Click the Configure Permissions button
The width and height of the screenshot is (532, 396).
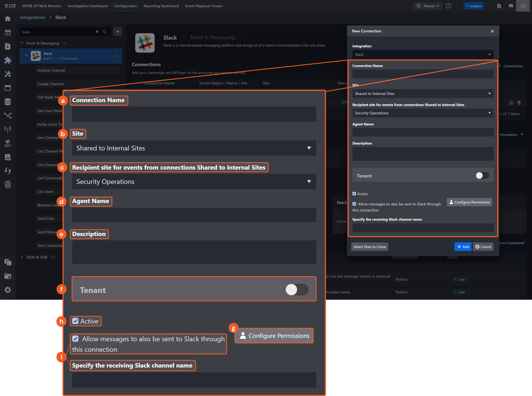[x=469, y=202]
